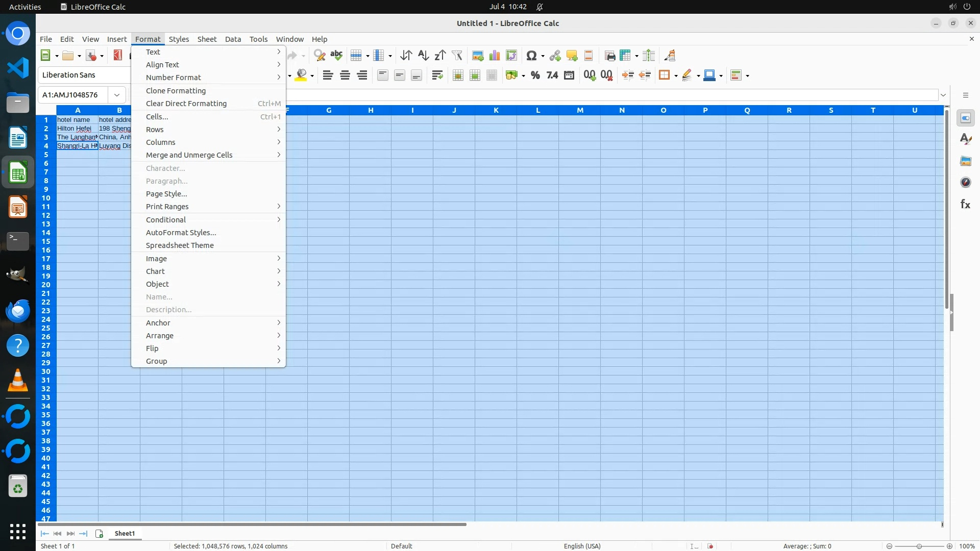Open the Sheet1 tab
Image resolution: width=980 pixels, height=551 pixels.
pyautogui.click(x=125, y=534)
